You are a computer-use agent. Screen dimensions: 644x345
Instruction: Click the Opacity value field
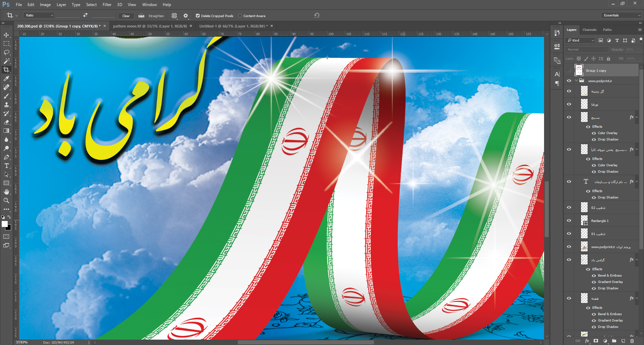point(632,49)
